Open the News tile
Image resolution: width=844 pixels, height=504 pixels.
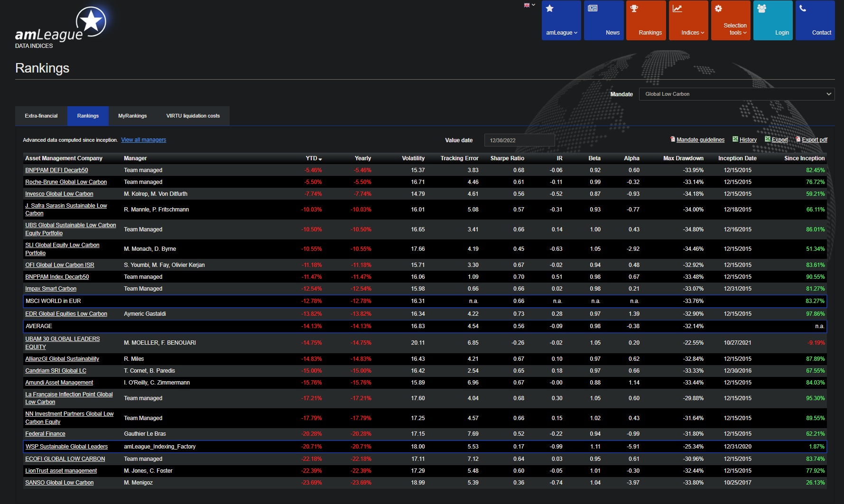[x=604, y=20]
